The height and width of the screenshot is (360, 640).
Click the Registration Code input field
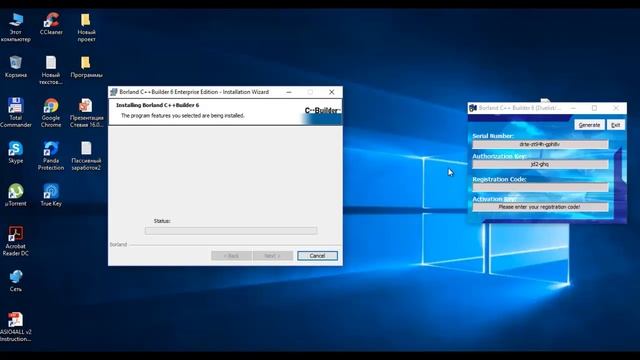(x=540, y=187)
